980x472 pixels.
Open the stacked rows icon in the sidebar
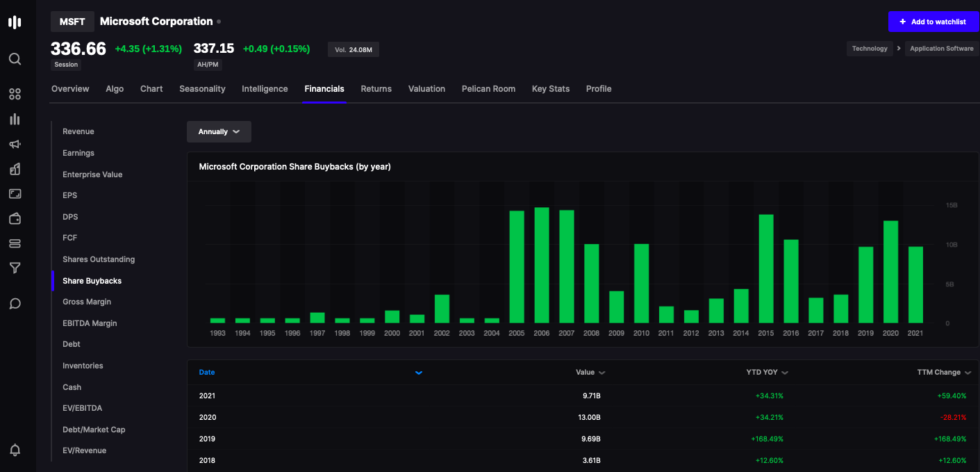pyautogui.click(x=15, y=243)
